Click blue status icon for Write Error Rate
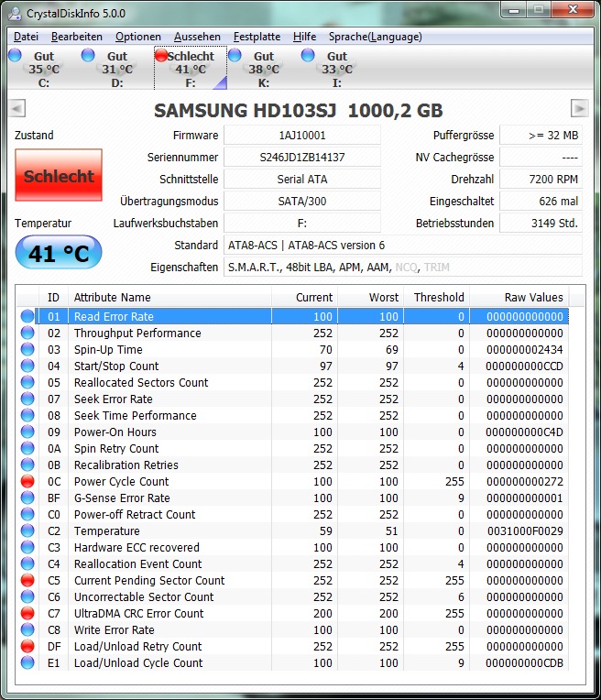 coord(27,630)
